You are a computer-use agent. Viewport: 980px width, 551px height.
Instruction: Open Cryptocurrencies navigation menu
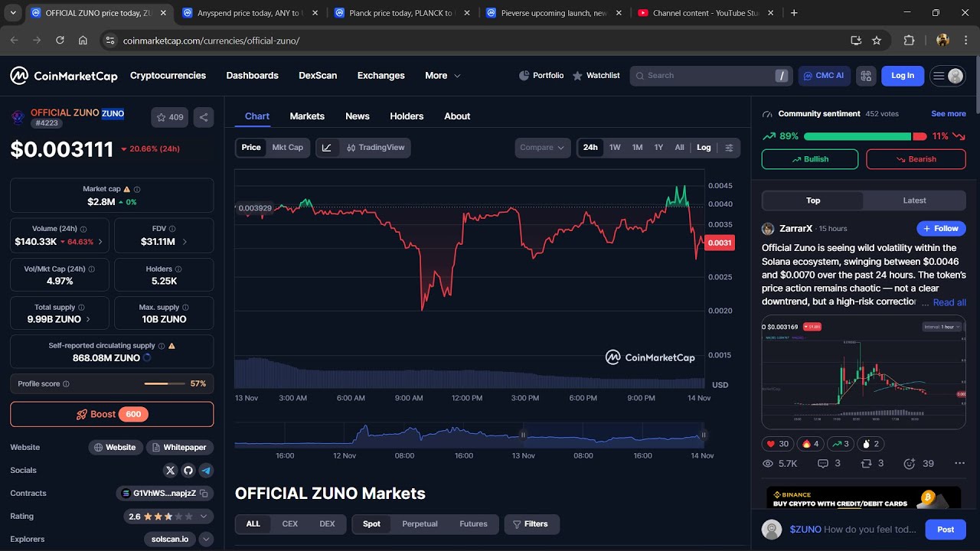click(168, 76)
